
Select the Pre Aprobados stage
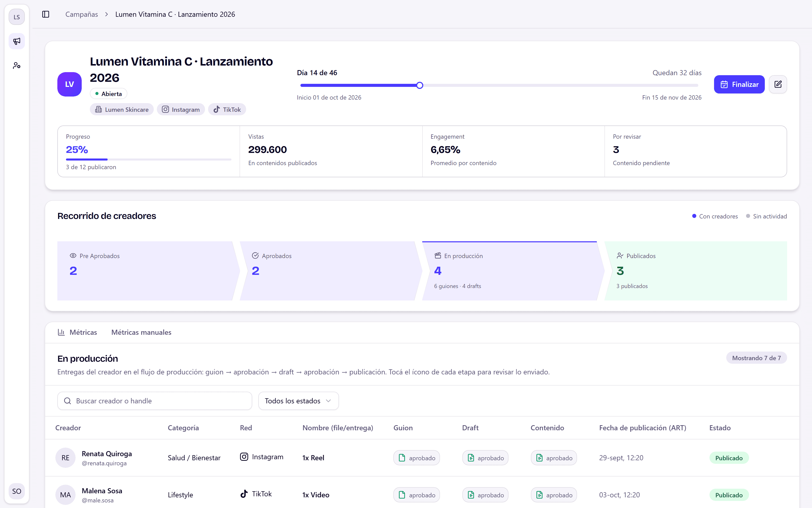pyautogui.click(x=148, y=271)
